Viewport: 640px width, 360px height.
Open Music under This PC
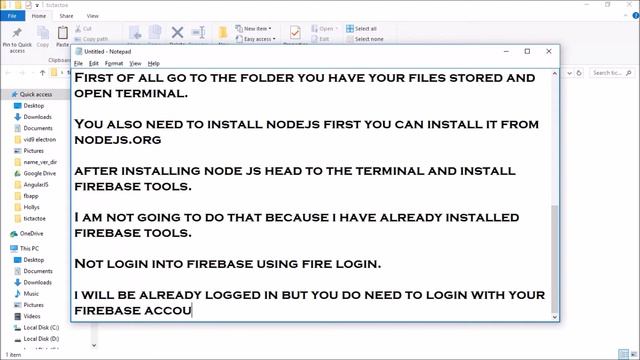(x=31, y=293)
